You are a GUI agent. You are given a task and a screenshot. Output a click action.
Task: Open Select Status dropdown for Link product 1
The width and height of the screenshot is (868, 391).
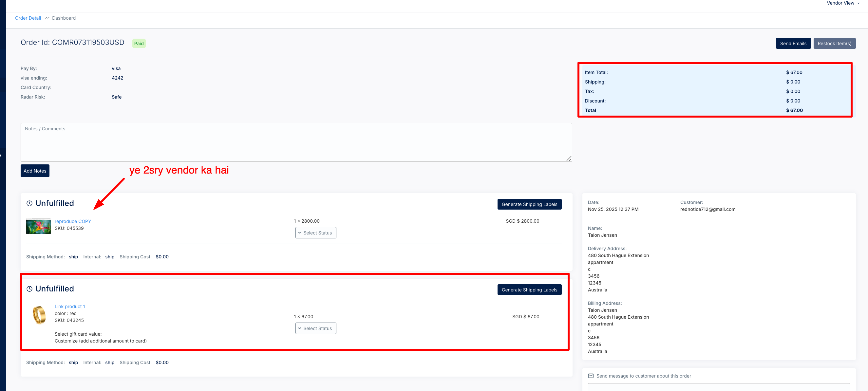click(315, 328)
